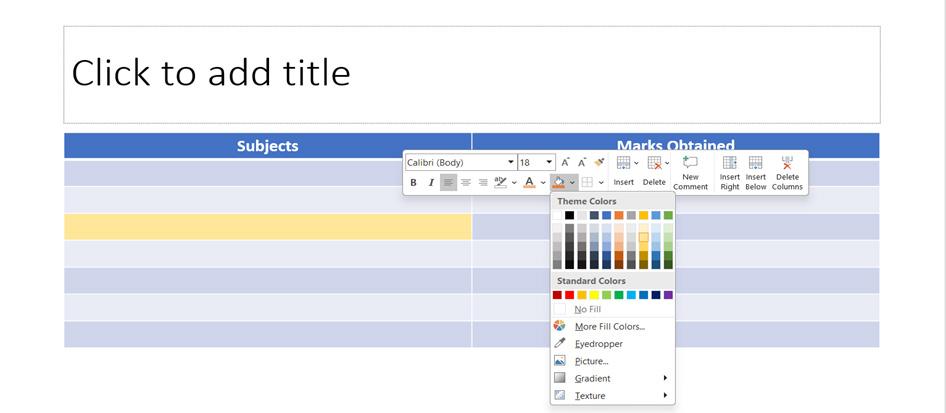Click the Center align icon
The width and height of the screenshot is (946, 413).
pyautogui.click(x=466, y=183)
